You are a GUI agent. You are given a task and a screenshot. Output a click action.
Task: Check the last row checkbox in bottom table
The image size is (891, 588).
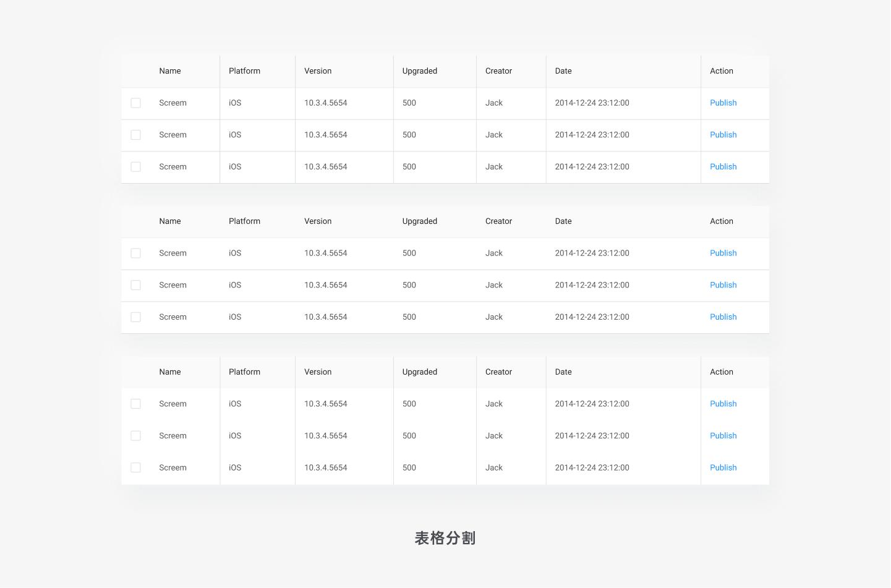click(x=135, y=467)
